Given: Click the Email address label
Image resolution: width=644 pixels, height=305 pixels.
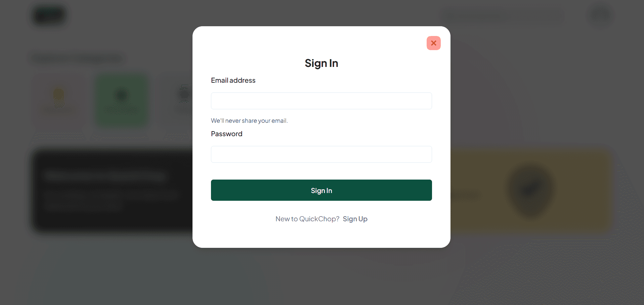Looking at the screenshot, I should pyautogui.click(x=233, y=80).
